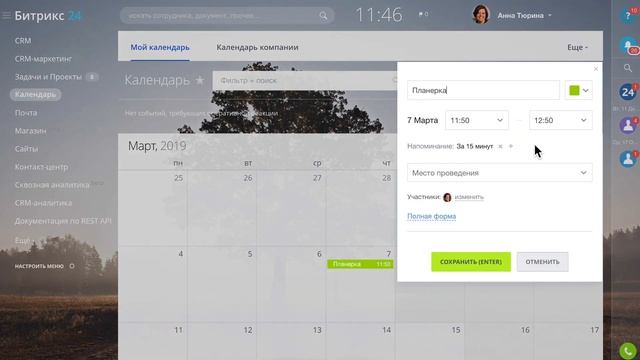Screen dimensions: 640x360
Task: Click Настроить меню link
Action: click(39, 266)
